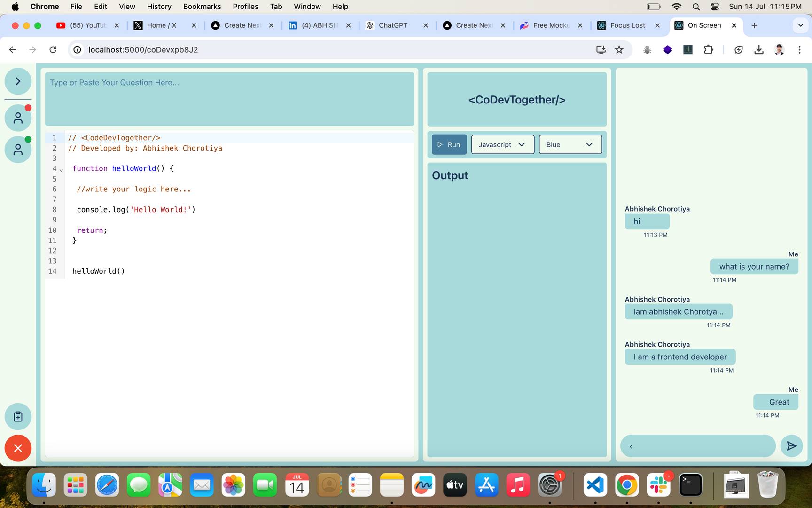
Task: Open the extensions puzzle icon in Chrome
Action: [x=709, y=49]
